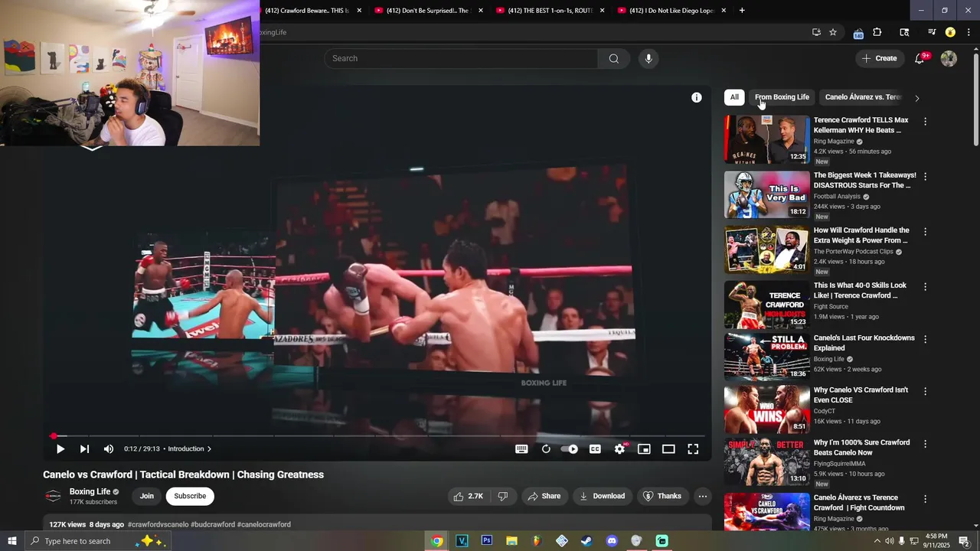
Task: Open more actions ellipsis beside Thanks
Action: point(702,496)
